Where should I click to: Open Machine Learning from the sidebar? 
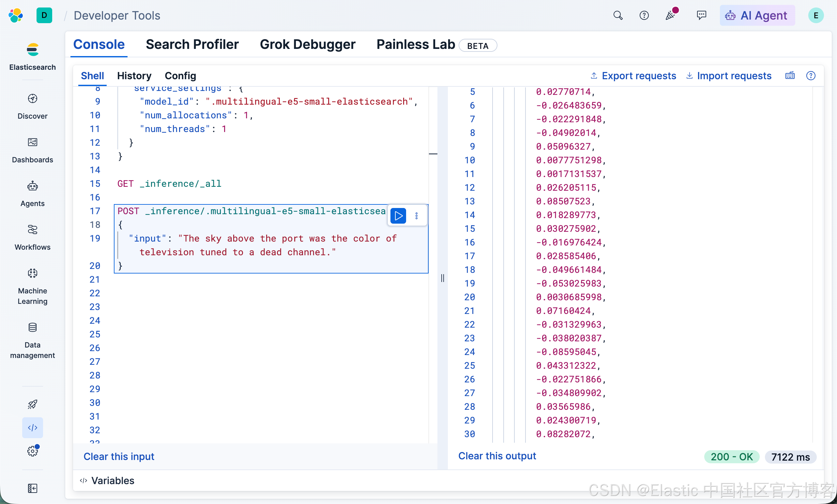[x=32, y=287]
